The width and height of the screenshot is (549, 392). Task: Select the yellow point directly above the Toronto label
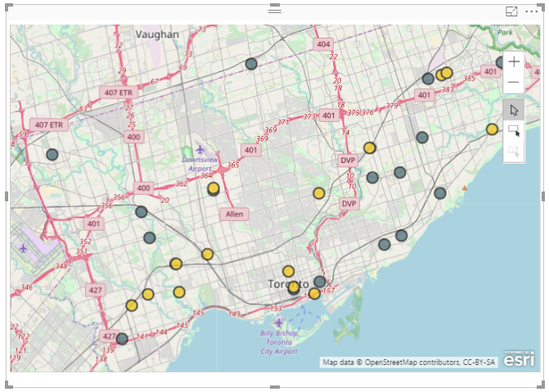(x=288, y=271)
